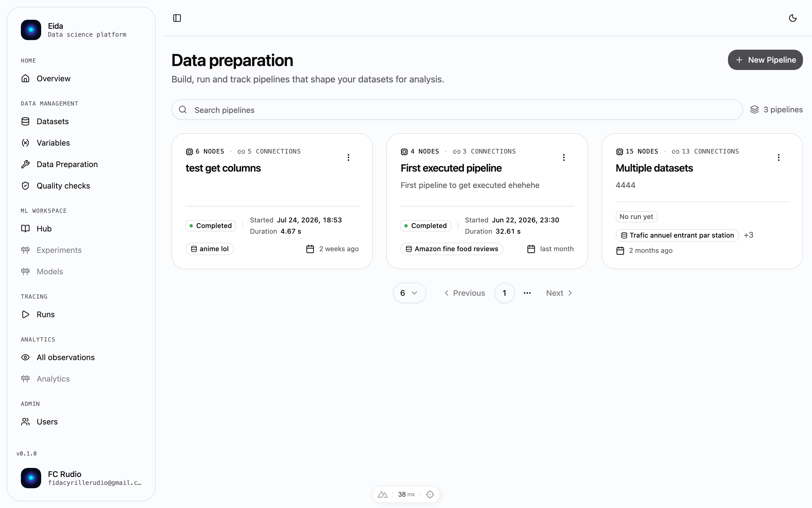Open the First executed pipeline card title
This screenshot has height=508, width=812.
[451, 168]
